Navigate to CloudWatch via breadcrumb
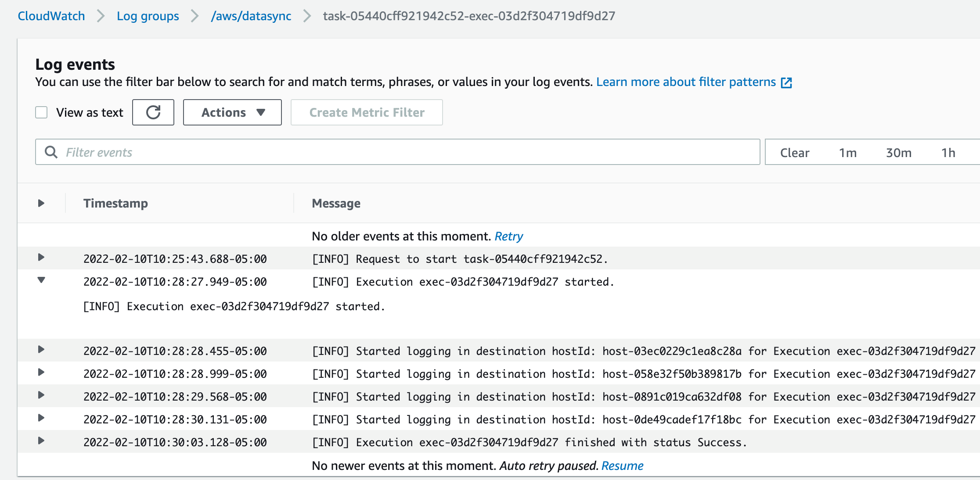This screenshot has height=480, width=980. click(x=51, y=16)
